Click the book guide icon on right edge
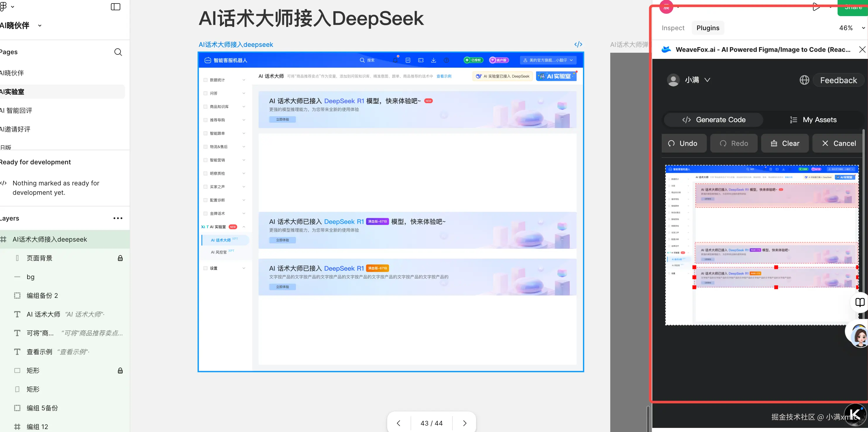 pos(860,302)
